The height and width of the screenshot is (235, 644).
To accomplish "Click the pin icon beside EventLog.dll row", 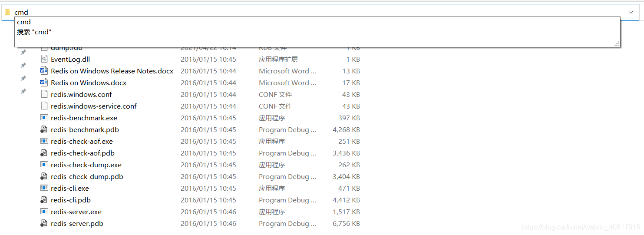I will (x=23, y=53).
